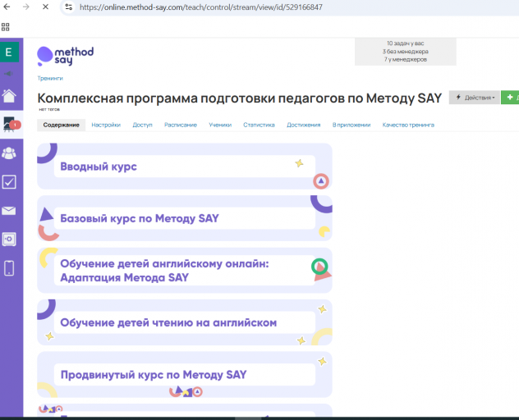Click the page title 'Комплексная программа подготовки педагогов'

point(239,98)
